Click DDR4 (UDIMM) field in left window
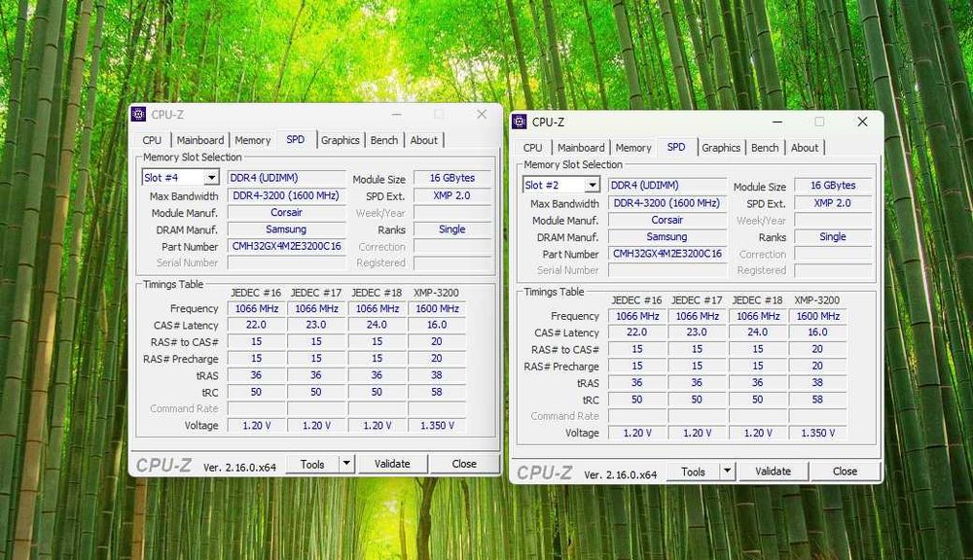Screen dimensions: 973x560 (287, 177)
